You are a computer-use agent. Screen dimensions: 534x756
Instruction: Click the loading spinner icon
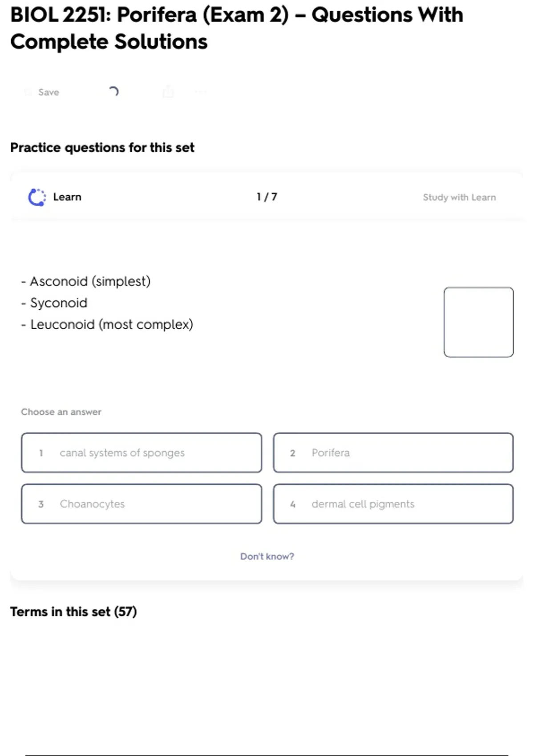(114, 92)
